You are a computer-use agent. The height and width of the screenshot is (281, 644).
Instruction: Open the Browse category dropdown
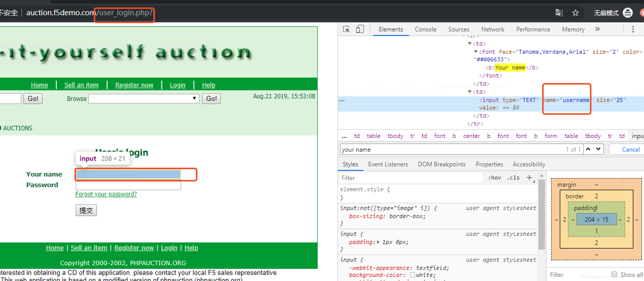click(144, 98)
